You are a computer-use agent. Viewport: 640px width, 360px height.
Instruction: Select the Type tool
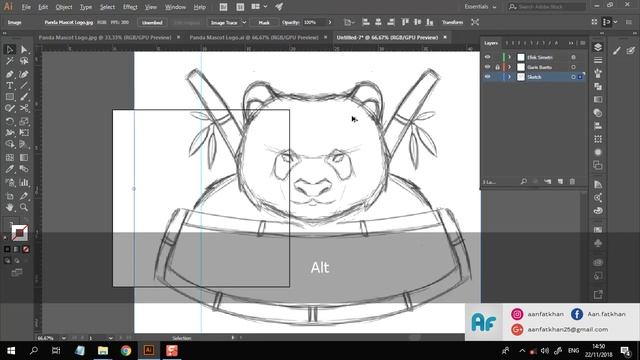point(10,86)
